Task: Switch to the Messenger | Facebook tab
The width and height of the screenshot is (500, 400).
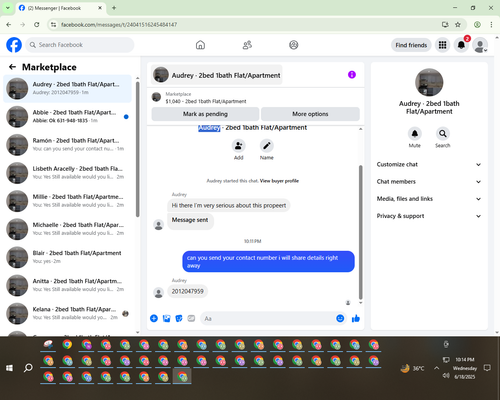Action: point(61,8)
